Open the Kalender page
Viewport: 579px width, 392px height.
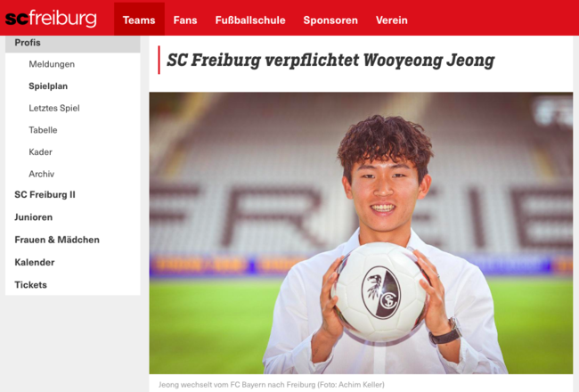tap(35, 262)
